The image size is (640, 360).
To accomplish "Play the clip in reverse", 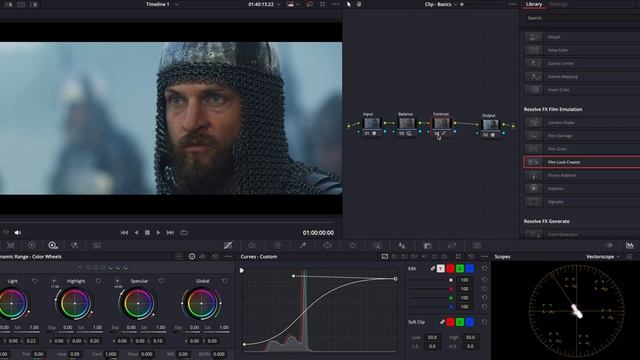I will point(136,233).
